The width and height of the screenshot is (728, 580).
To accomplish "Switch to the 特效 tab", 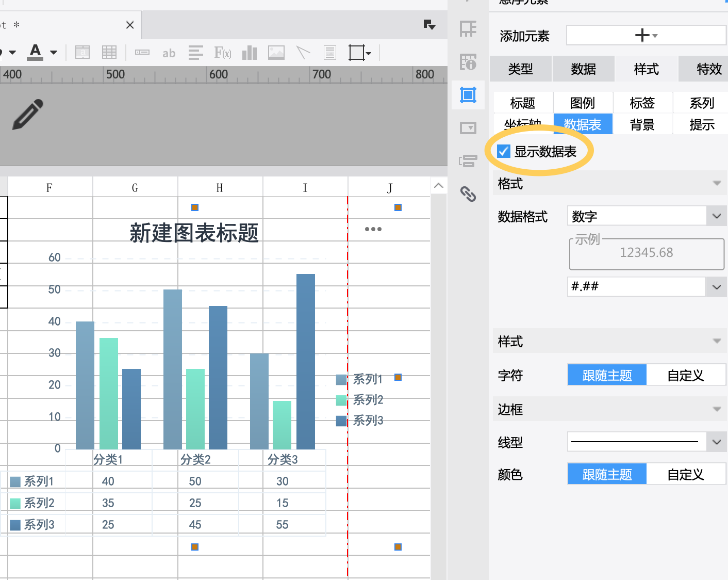I will click(x=704, y=69).
